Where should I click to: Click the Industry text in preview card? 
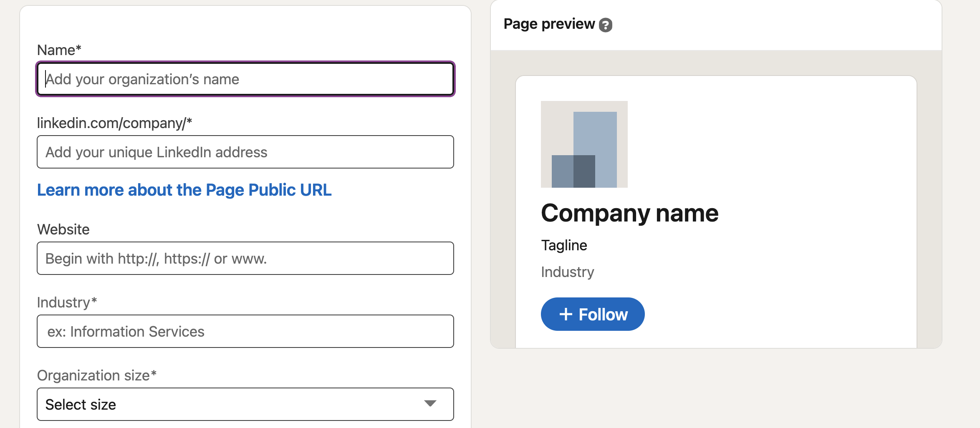tap(567, 272)
